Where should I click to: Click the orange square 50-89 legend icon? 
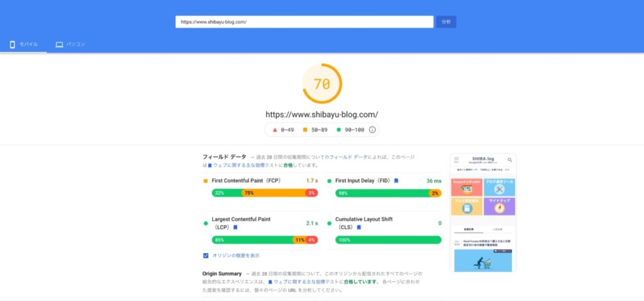(x=305, y=129)
